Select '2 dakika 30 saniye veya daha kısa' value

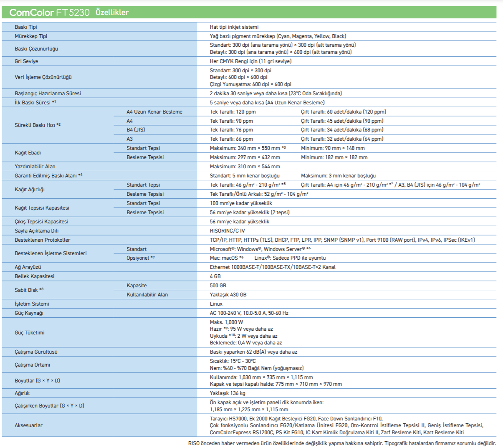276,94
